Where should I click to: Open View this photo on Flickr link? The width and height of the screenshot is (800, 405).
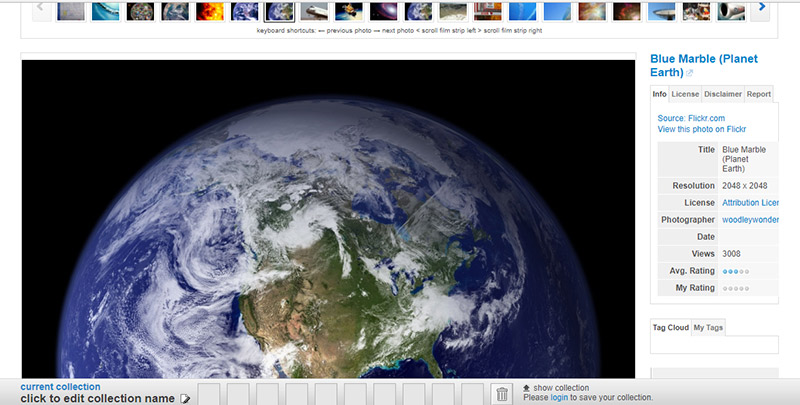click(702, 129)
